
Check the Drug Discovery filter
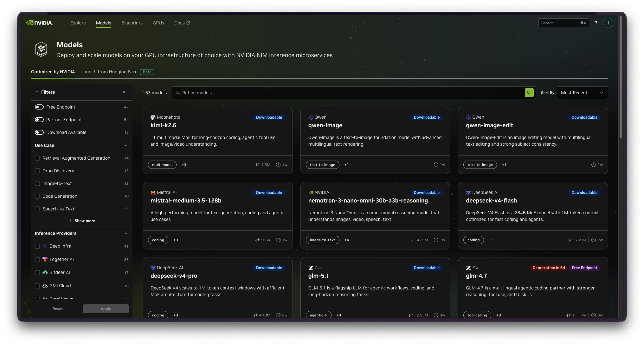pos(37,171)
